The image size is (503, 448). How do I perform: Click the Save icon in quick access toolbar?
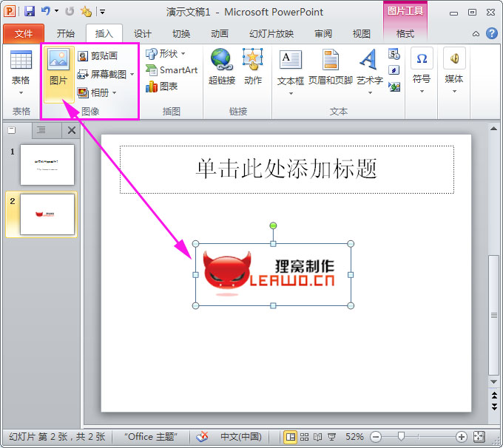pos(29,12)
